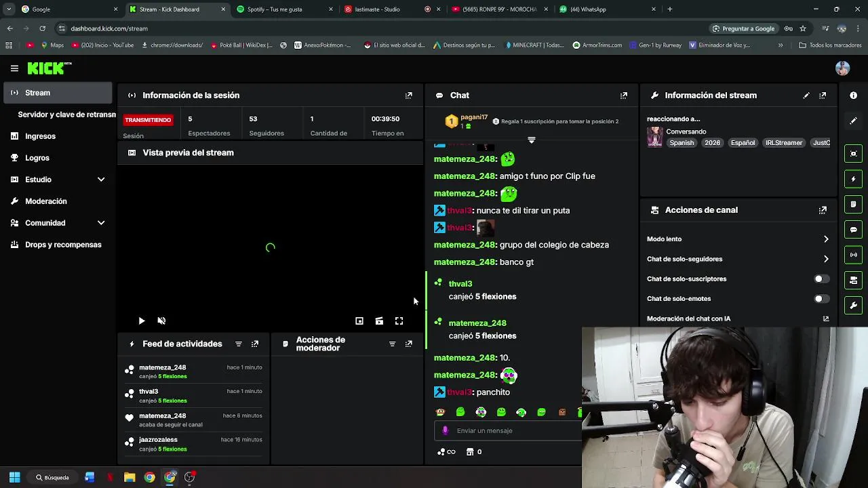The width and height of the screenshot is (868, 488).
Task: Enable Chat de solo-emotes switch
Action: (821, 298)
